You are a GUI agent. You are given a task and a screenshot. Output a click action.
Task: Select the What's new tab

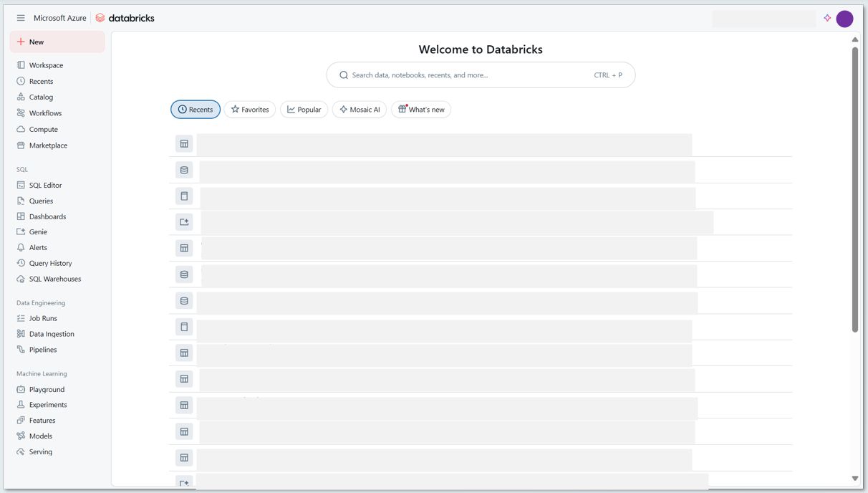pyautogui.click(x=421, y=110)
